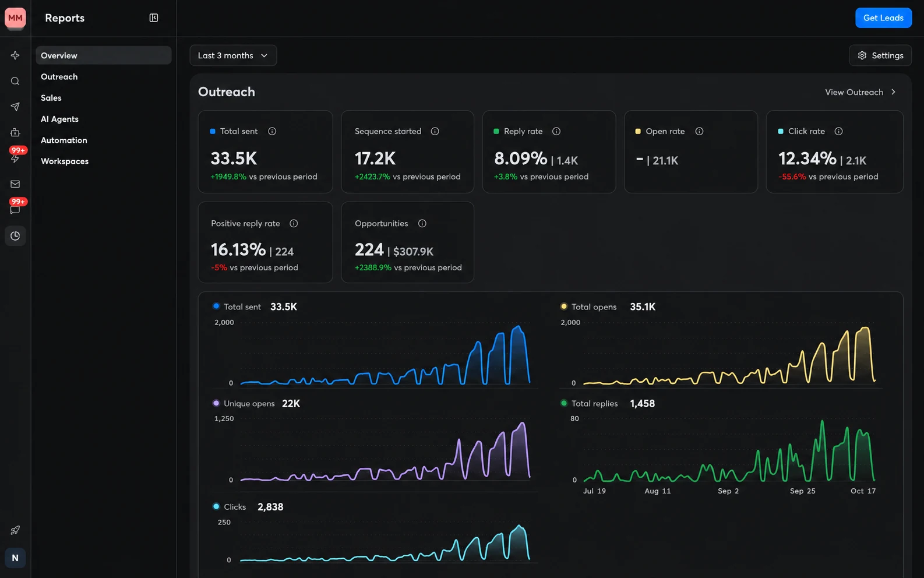924x578 pixels.
Task: Click the 2,838 Clicks count
Action: tap(270, 507)
